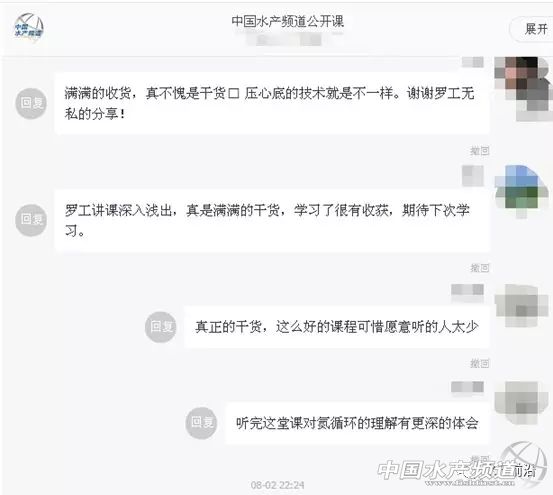Select the 罗工讲课深入浅出 message bubble

[x=272, y=220]
